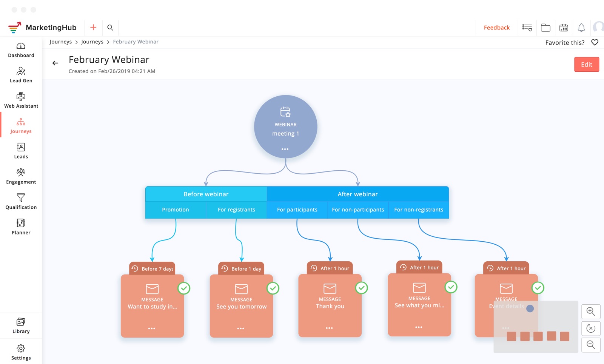Viewport: 604px width, 364px height.
Task: Click the Feedback link
Action: pos(496,28)
